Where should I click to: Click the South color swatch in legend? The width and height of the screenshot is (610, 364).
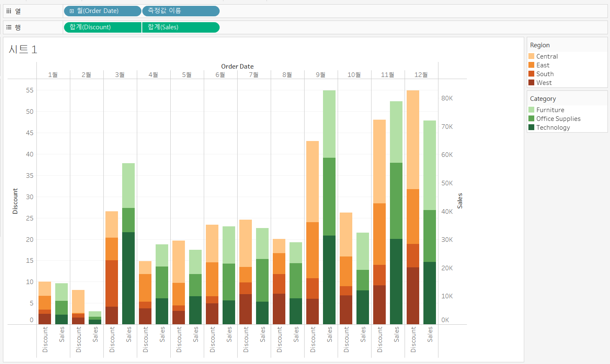(x=531, y=74)
